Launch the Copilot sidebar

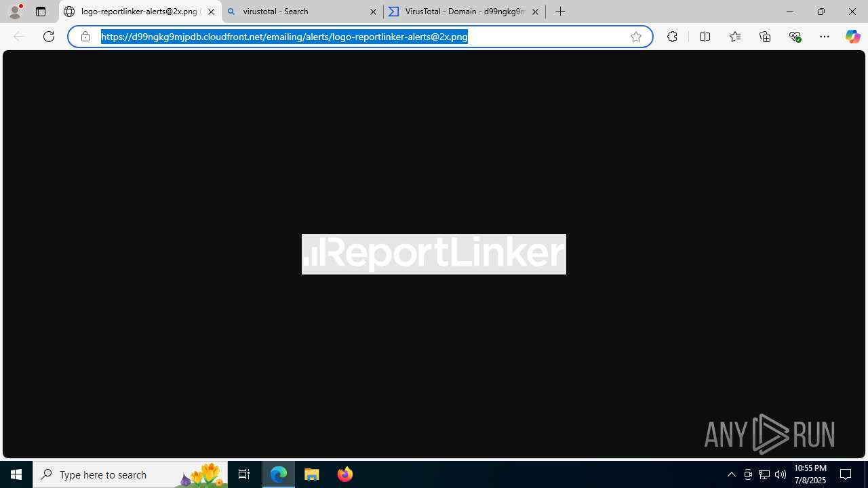coord(852,37)
